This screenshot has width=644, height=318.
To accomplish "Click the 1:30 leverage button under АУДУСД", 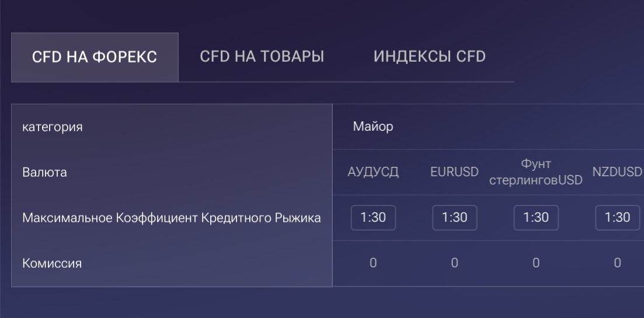I will (x=373, y=218).
